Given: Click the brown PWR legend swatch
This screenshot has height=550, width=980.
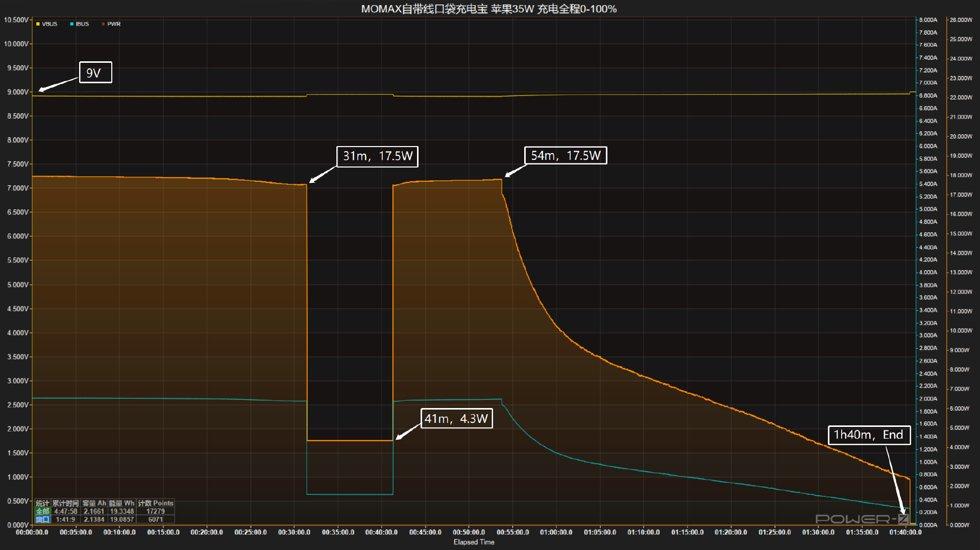Looking at the screenshot, I should coord(103,24).
